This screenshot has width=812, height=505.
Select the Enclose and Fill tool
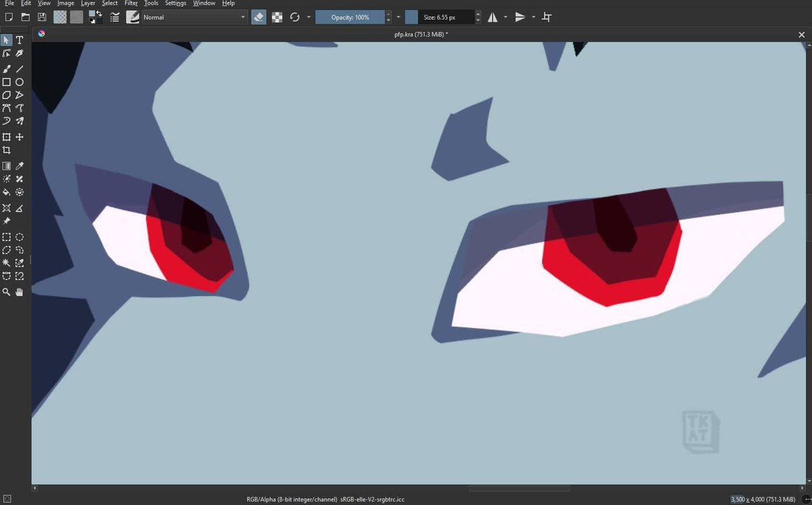(x=20, y=192)
